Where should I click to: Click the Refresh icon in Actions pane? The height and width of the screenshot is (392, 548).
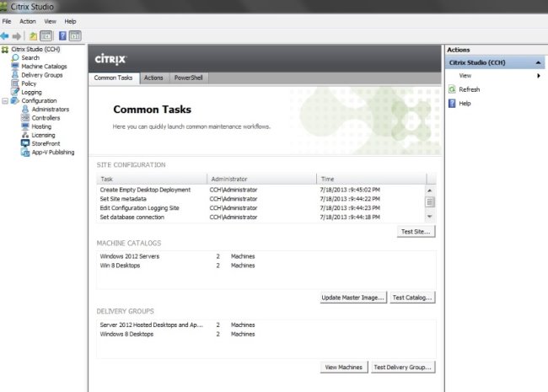point(452,89)
